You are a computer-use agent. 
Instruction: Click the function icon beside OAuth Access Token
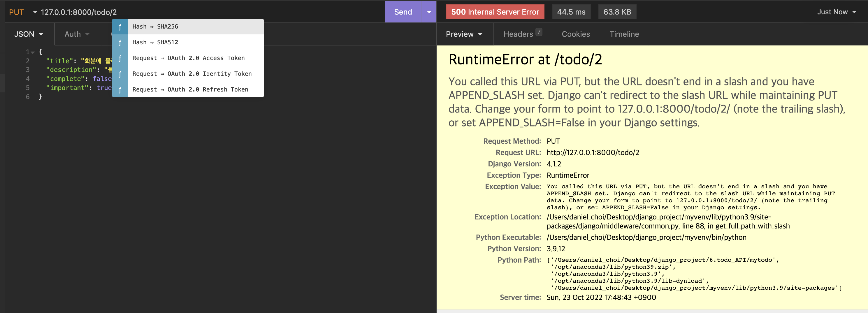[120, 58]
